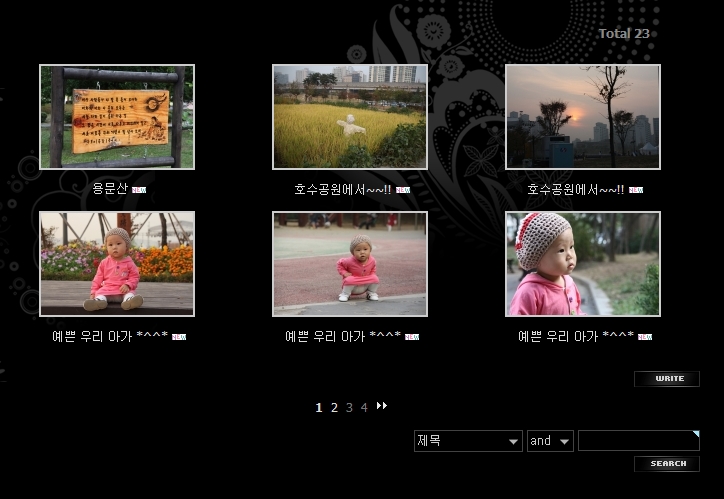Screen dimensions: 724x499
Task: Open the close-up baby in knit hat thumbnail
Action: click(x=583, y=264)
